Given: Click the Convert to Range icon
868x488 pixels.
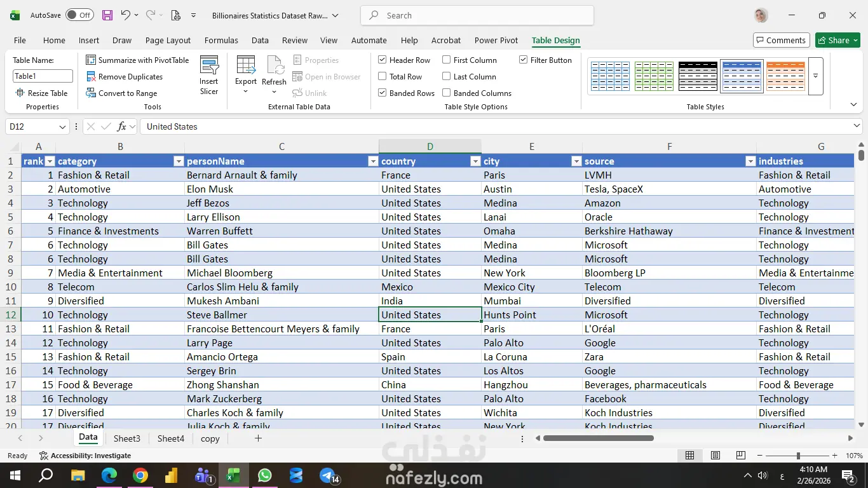Looking at the screenshot, I should pos(91,93).
